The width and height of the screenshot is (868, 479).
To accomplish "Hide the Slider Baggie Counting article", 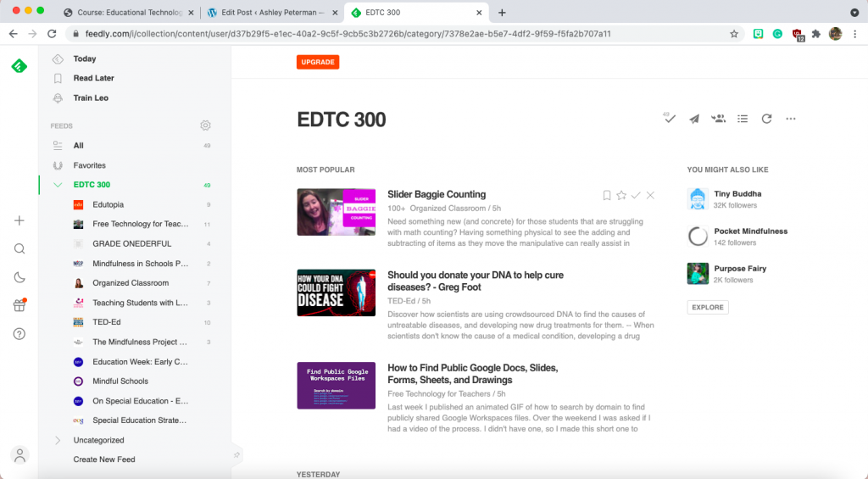I will click(x=650, y=195).
